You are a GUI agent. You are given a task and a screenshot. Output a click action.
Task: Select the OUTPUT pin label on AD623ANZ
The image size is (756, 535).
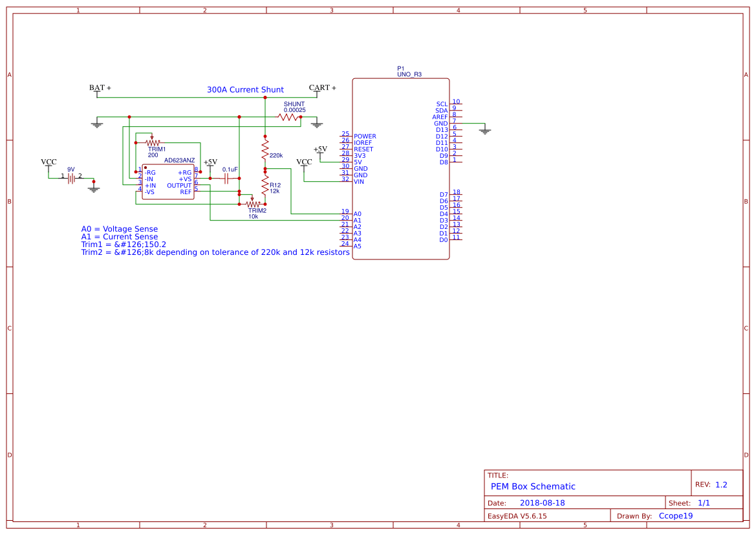pyautogui.click(x=179, y=185)
